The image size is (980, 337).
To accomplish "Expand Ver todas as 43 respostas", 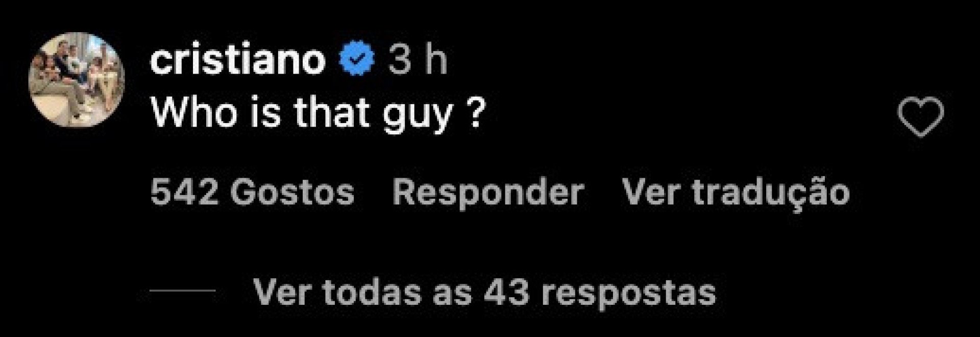I will (485, 293).
